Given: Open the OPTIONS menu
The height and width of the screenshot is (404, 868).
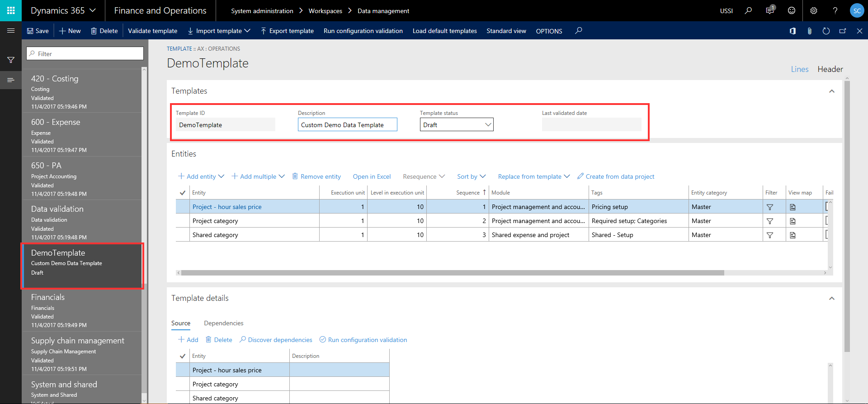Looking at the screenshot, I should (549, 31).
